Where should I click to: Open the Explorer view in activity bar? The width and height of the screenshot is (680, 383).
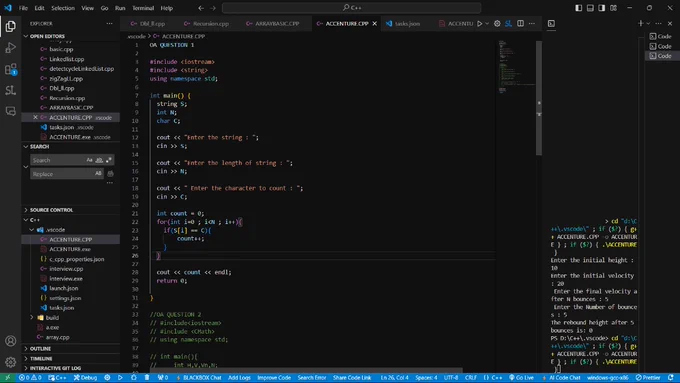(x=10, y=26)
